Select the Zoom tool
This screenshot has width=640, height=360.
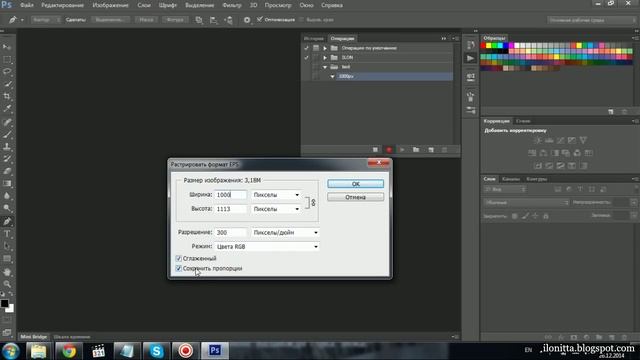(7, 284)
